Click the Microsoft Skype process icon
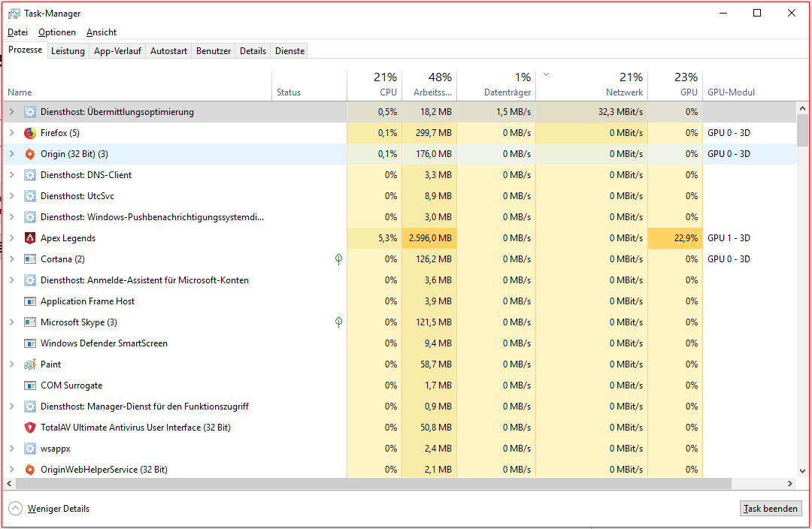The image size is (812, 529). [30, 322]
